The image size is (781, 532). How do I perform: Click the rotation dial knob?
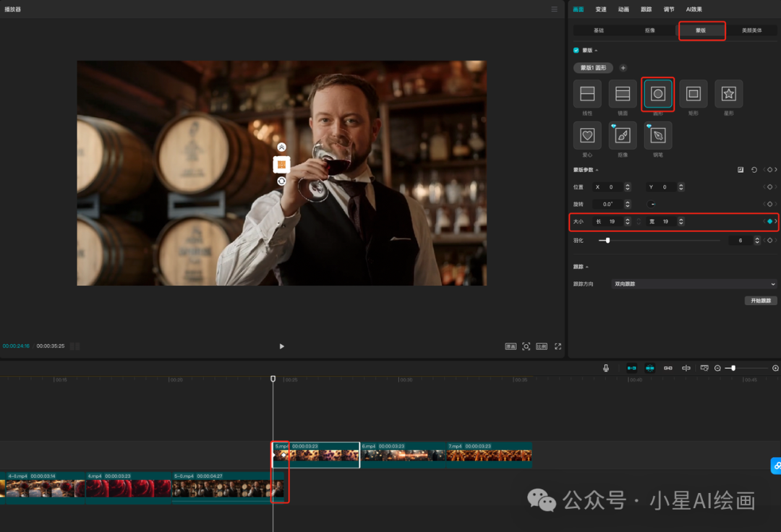pyautogui.click(x=651, y=204)
